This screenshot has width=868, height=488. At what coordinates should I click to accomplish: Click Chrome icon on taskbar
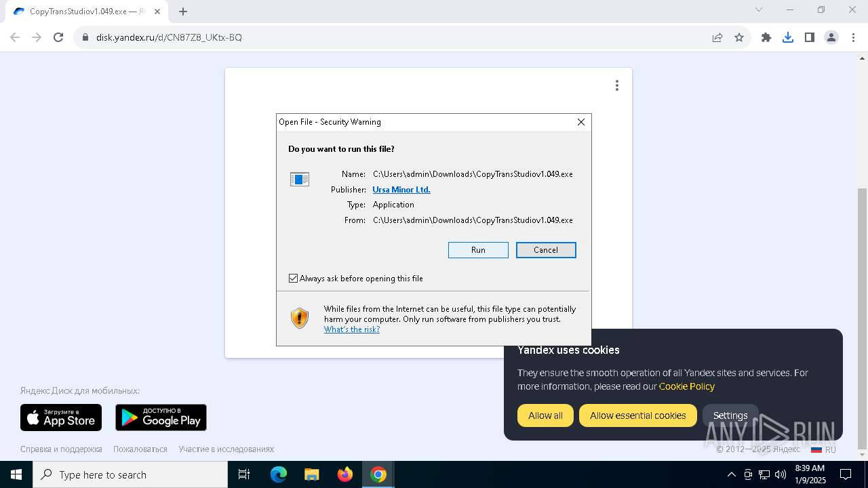point(378,474)
